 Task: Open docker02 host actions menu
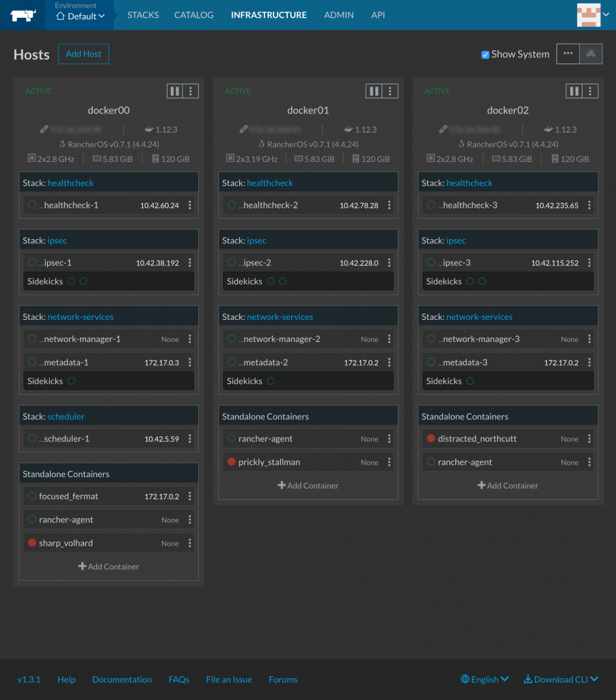coord(590,91)
